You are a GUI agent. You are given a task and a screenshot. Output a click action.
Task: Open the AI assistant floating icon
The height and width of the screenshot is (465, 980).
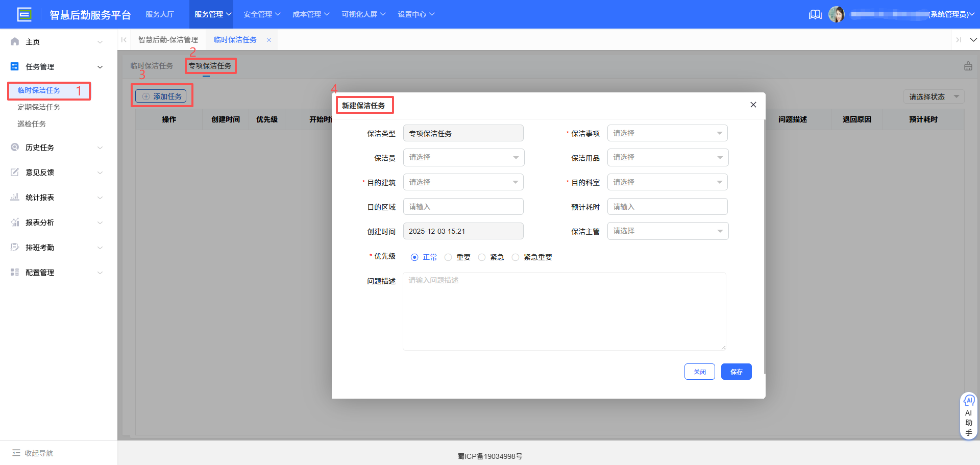(x=968, y=401)
